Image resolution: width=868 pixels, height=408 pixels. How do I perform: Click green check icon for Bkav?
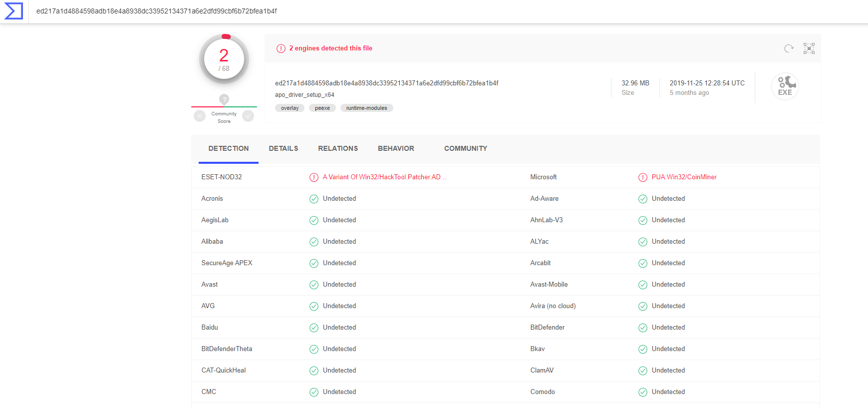(x=643, y=349)
